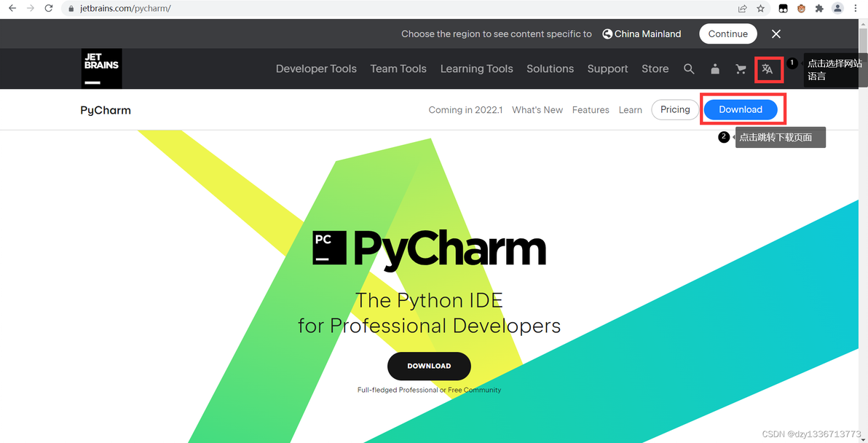Click 'Full-fledged Professional or Free Community' text
This screenshot has width=868, height=443.
pyautogui.click(x=429, y=390)
